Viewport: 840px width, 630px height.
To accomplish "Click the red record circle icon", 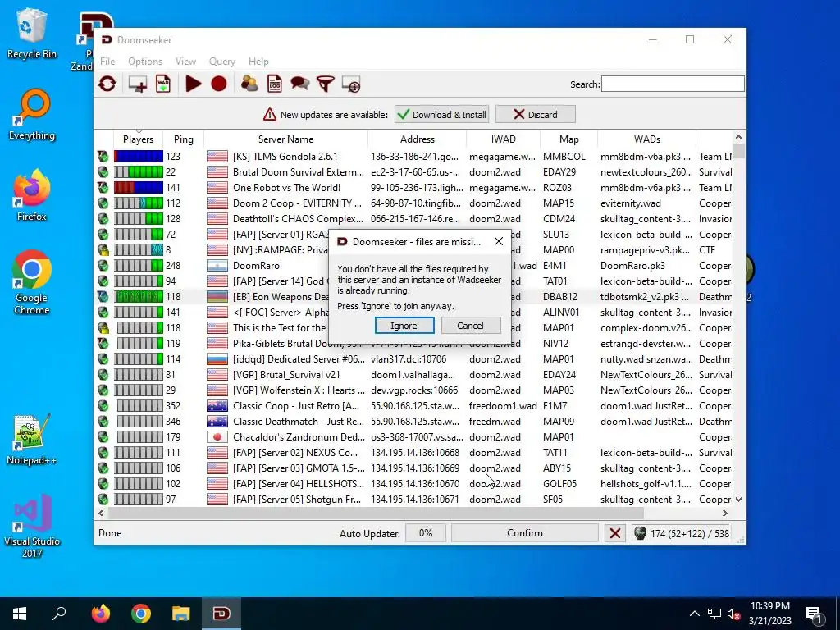I will point(218,84).
